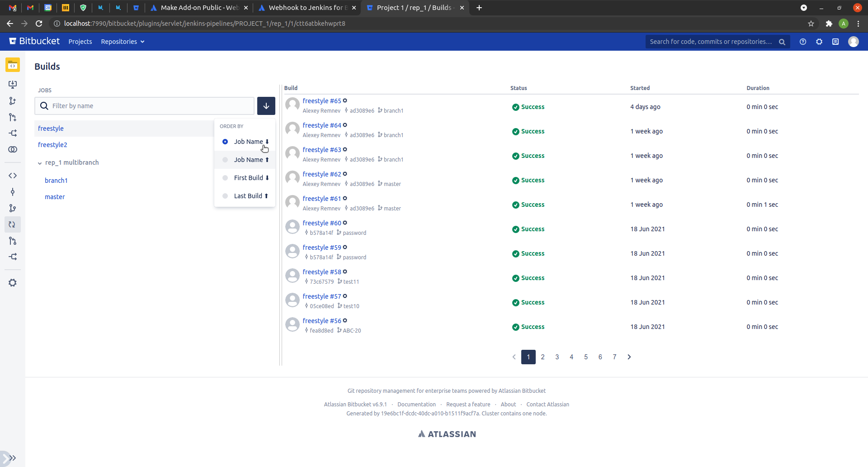
Task: Open the repository settings gear in sidebar
Action: pos(13,283)
